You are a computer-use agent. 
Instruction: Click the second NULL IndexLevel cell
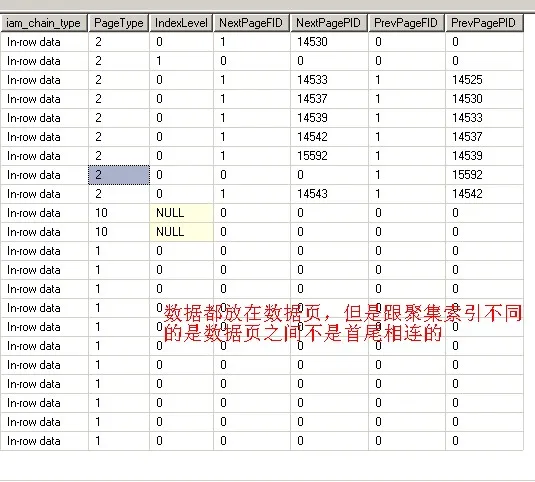coord(181,232)
